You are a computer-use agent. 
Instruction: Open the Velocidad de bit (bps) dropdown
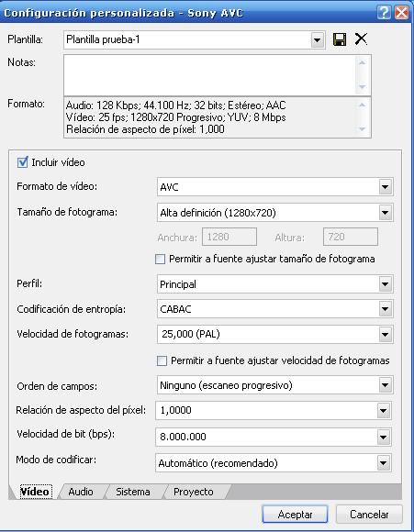(384, 437)
